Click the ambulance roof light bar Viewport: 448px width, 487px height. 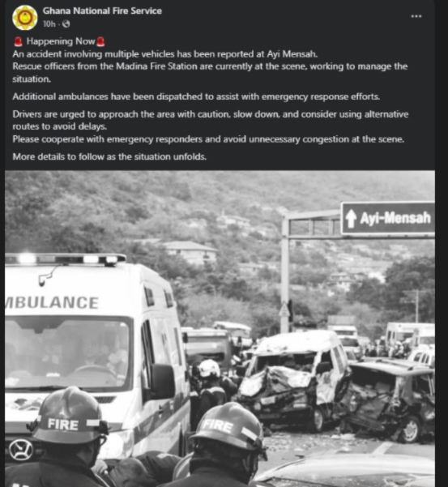pyautogui.click(x=66, y=258)
